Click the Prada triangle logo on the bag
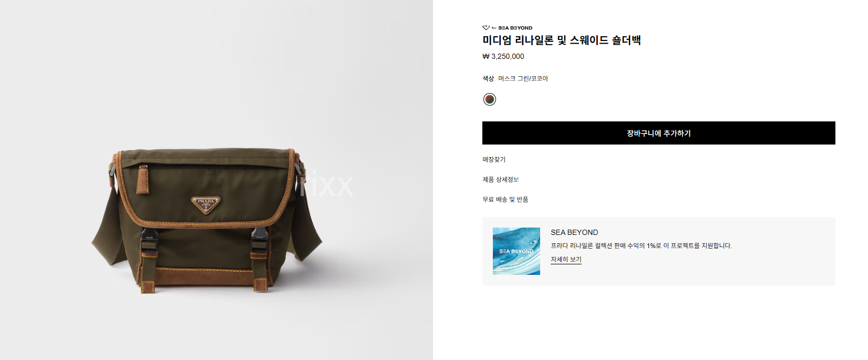868x360 pixels. pyautogui.click(x=206, y=204)
